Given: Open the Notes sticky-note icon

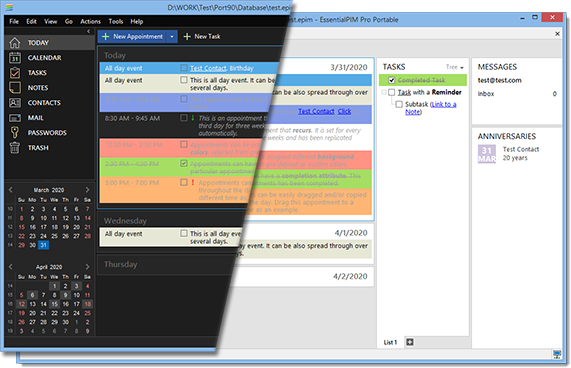Looking at the screenshot, I should [15, 87].
